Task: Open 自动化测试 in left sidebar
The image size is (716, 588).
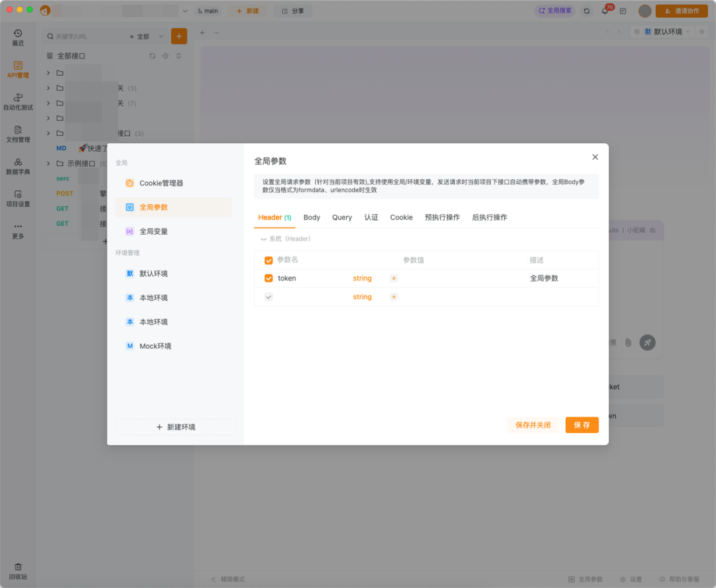Action: (x=18, y=101)
